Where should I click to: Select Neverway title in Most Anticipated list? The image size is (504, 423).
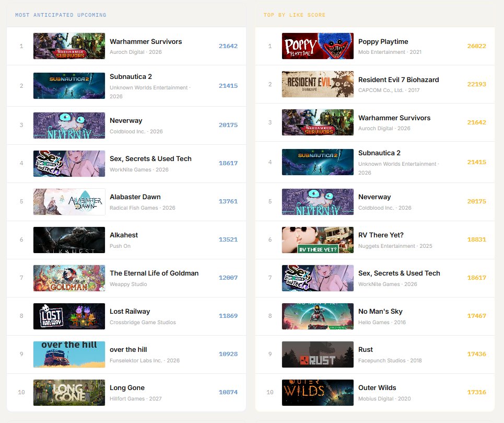pyautogui.click(x=126, y=121)
